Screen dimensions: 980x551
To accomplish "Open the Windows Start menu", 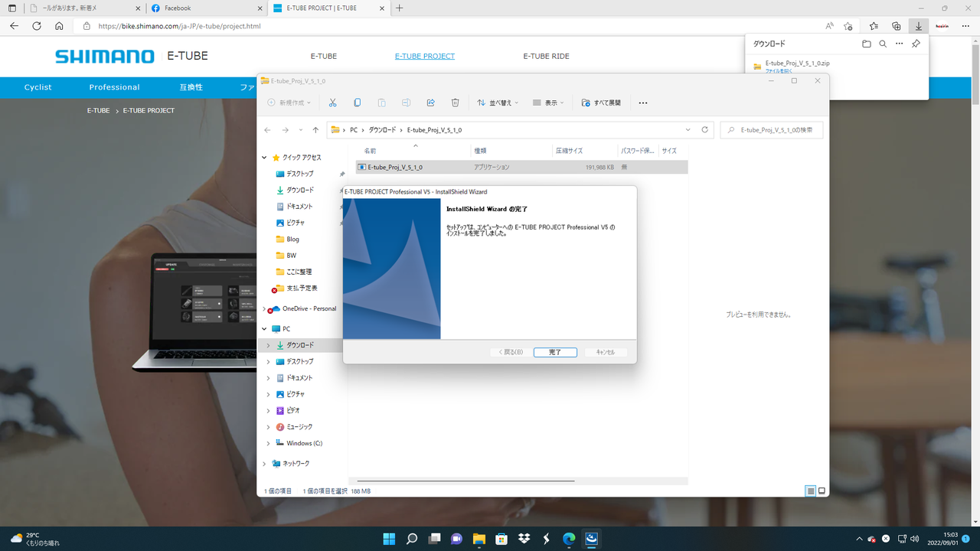I will click(390, 539).
